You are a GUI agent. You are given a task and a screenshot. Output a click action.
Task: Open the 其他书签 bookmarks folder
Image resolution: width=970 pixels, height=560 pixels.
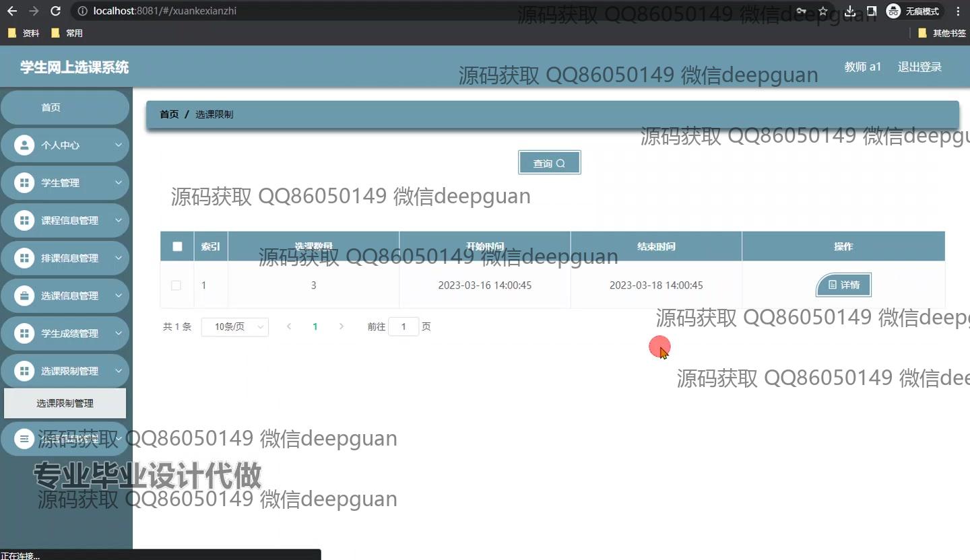[x=942, y=33]
